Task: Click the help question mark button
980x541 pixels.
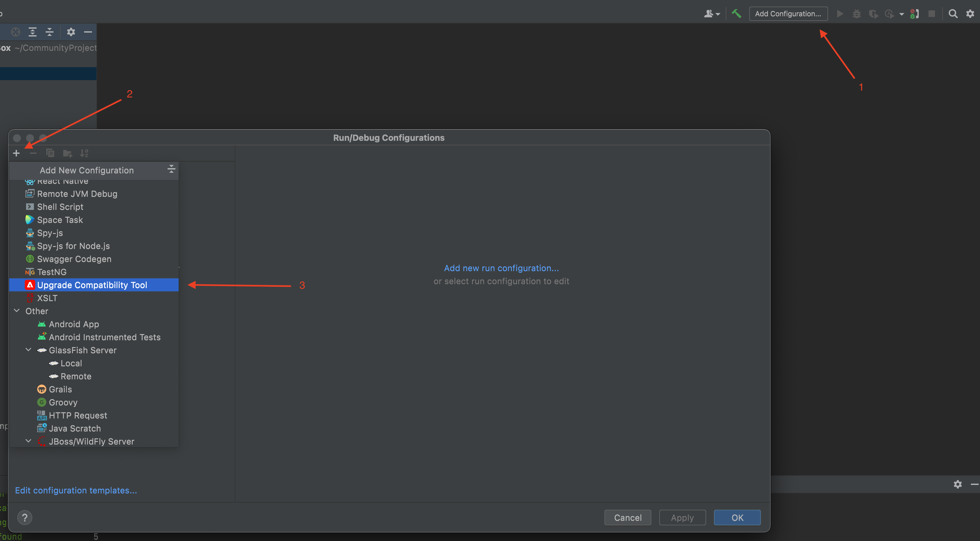Action: [25, 518]
